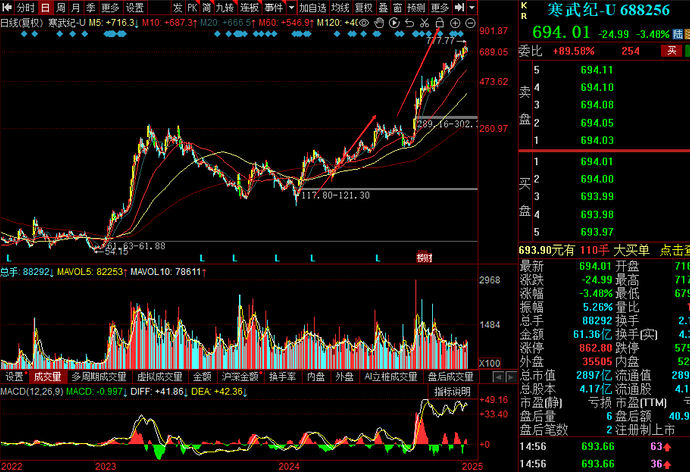
Task: Click the undo arrow icon above chart
Action: [x=408, y=22]
